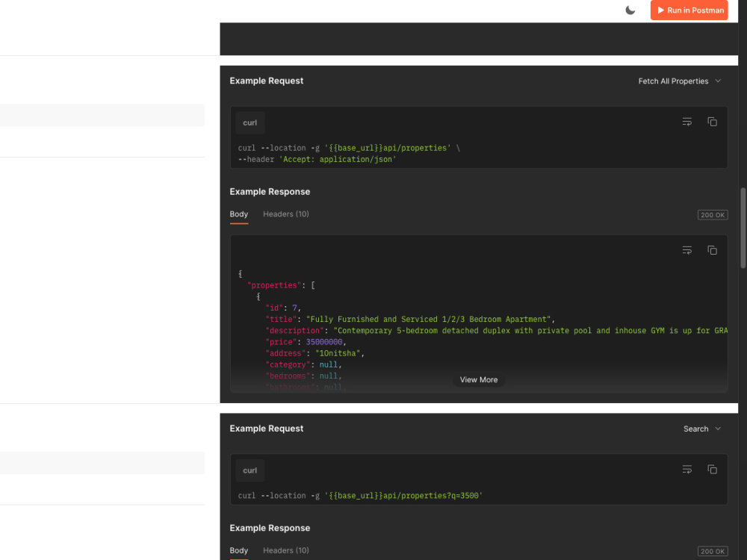Viewport: 747px width, 560px height.
Task: Switch to Body tab of Fetch All Properties response
Action: (239, 214)
